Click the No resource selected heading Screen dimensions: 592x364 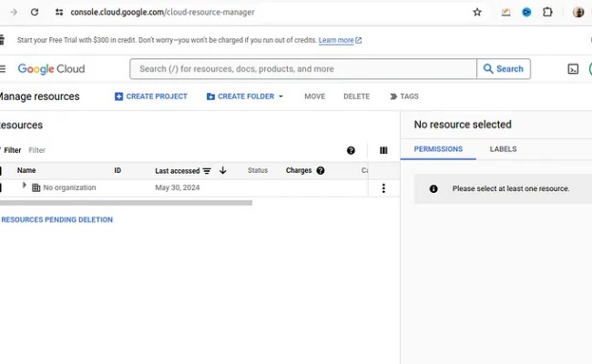(x=463, y=125)
